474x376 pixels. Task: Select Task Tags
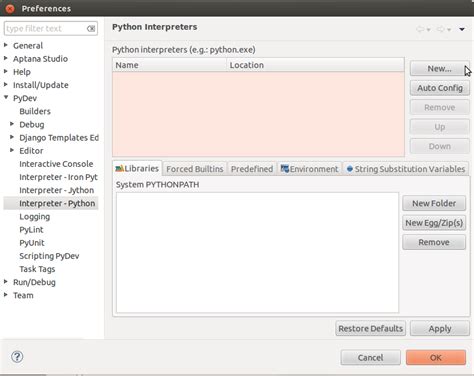tap(37, 269)
